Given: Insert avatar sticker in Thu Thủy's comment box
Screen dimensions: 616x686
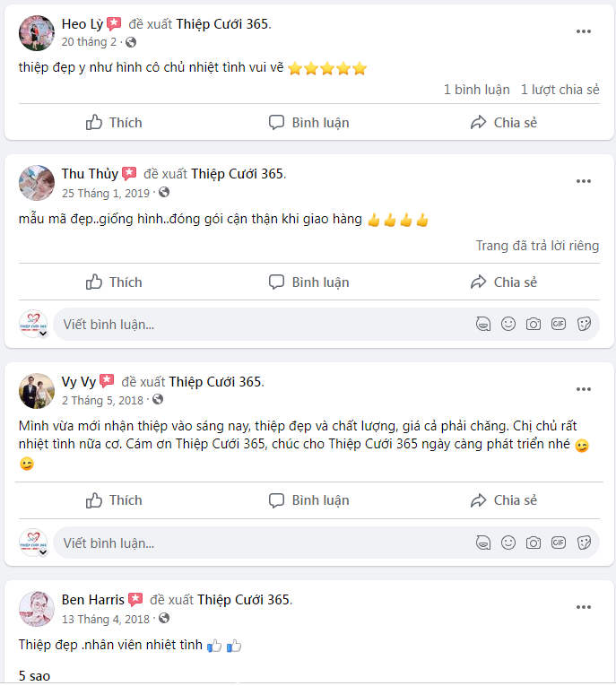Looking at the screenshot, I should point(483,324).
